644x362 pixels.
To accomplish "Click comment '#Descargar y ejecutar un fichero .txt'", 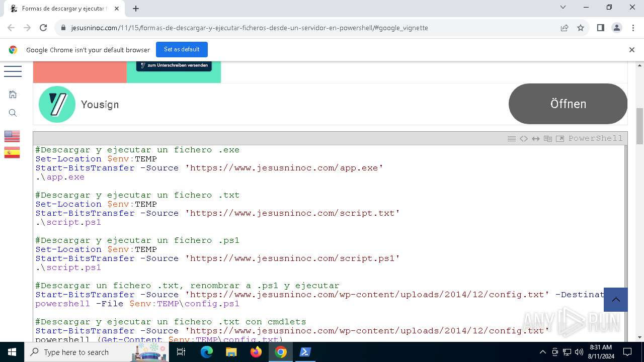I will 137,195.
